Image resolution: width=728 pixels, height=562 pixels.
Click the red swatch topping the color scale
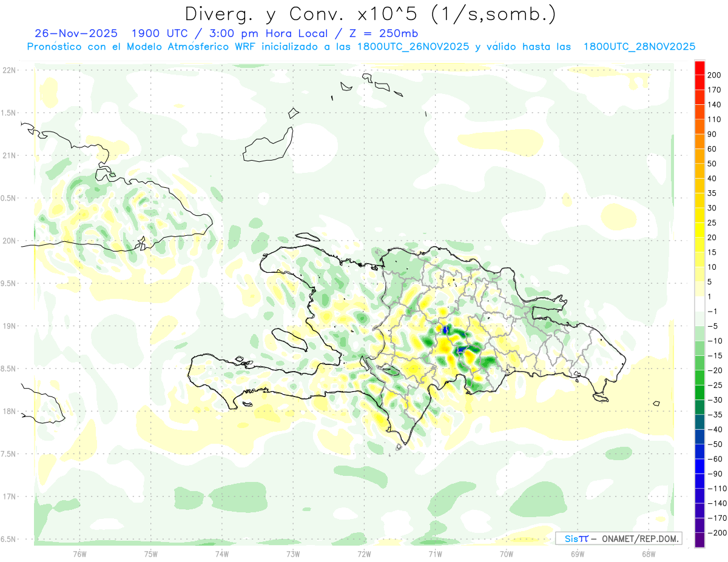(x=699, y=67)
